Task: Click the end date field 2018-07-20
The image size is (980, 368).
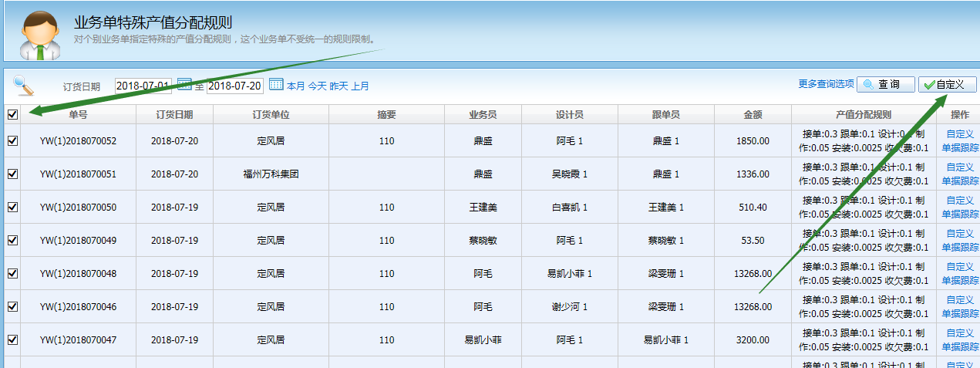Action: point(235,86)
